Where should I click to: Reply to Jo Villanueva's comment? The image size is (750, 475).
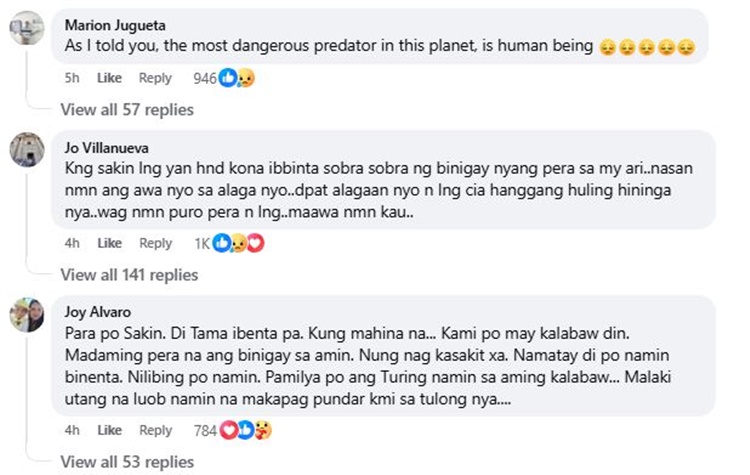click(155, 243)
